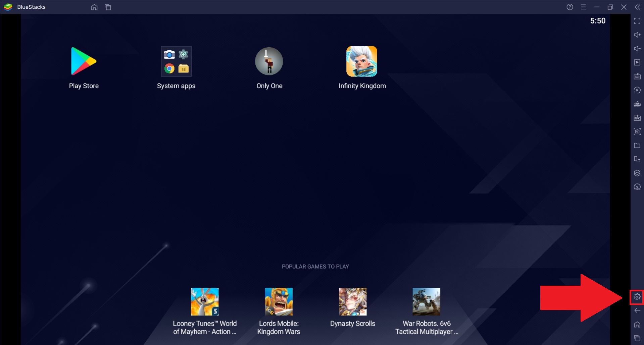Increase volume using sidebar speaker plus

tap(637, 35)
